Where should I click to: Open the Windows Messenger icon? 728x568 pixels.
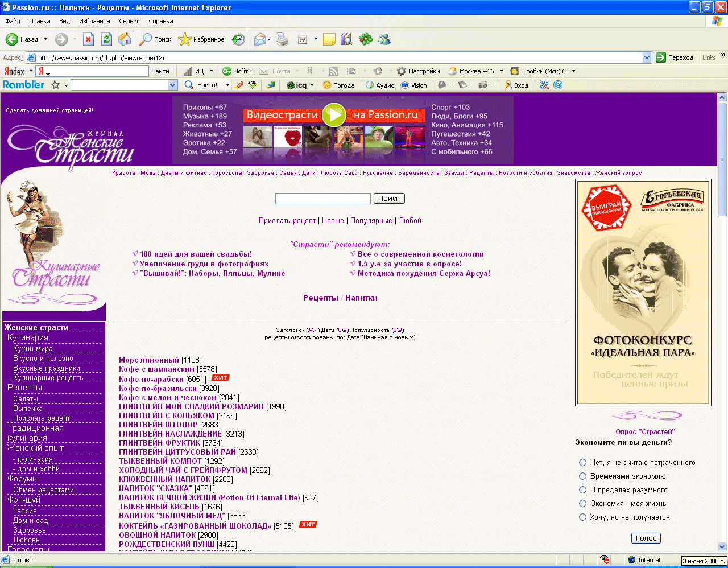[x=384, y=39]
